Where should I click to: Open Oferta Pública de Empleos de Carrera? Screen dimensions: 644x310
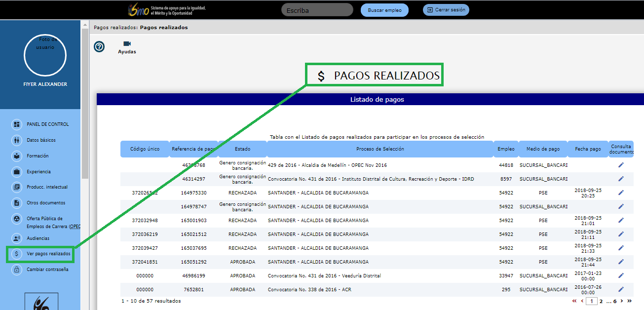pyautogui.click(x=17, y=219)
